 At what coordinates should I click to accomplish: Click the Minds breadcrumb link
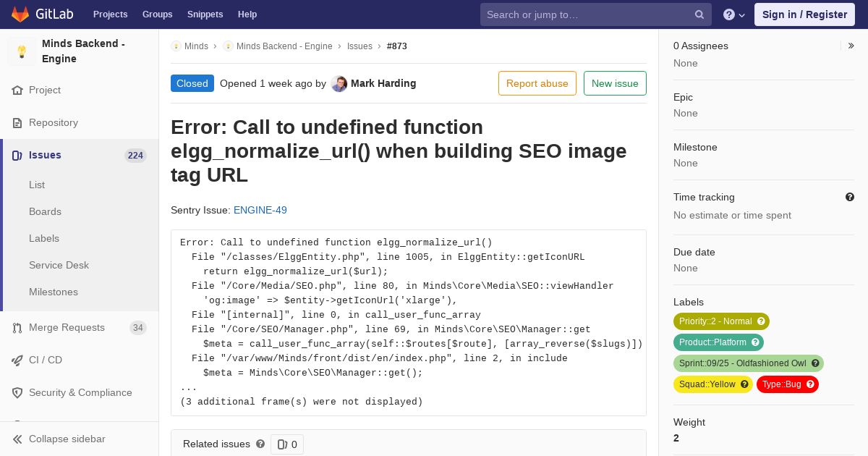coord(196,46)
